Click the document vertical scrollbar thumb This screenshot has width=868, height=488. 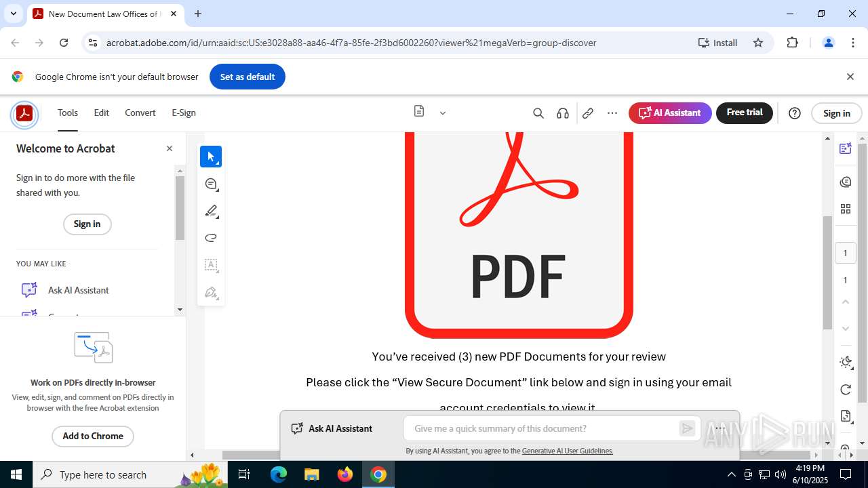[x=827, y=272]
